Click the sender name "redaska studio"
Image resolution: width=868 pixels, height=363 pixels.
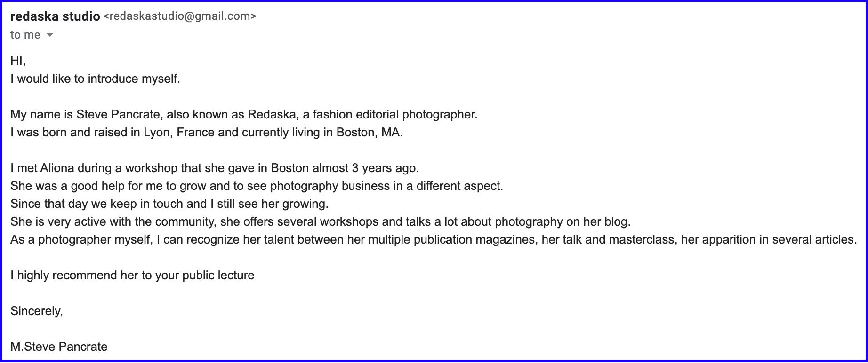coord(55,16)
